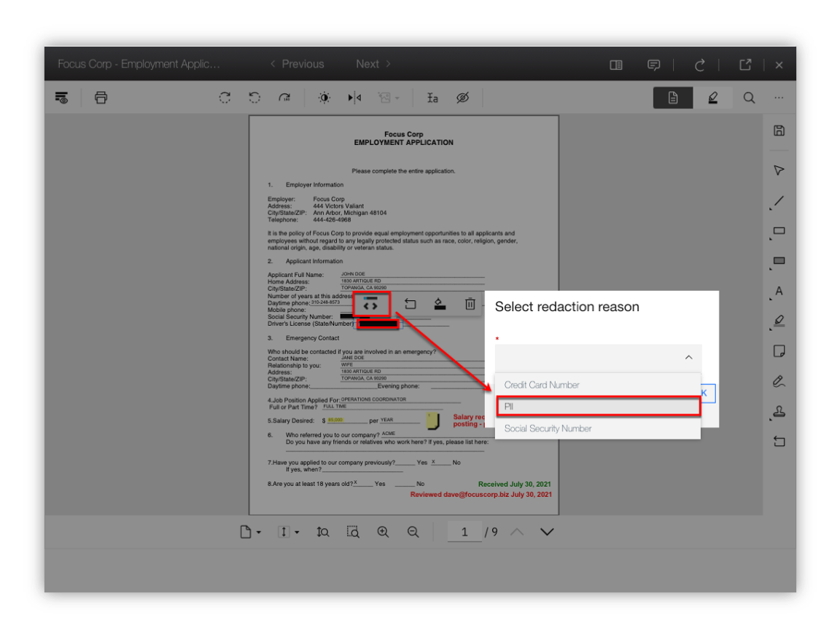
Task: Open the layers view icon
Action: click(61, 98)
